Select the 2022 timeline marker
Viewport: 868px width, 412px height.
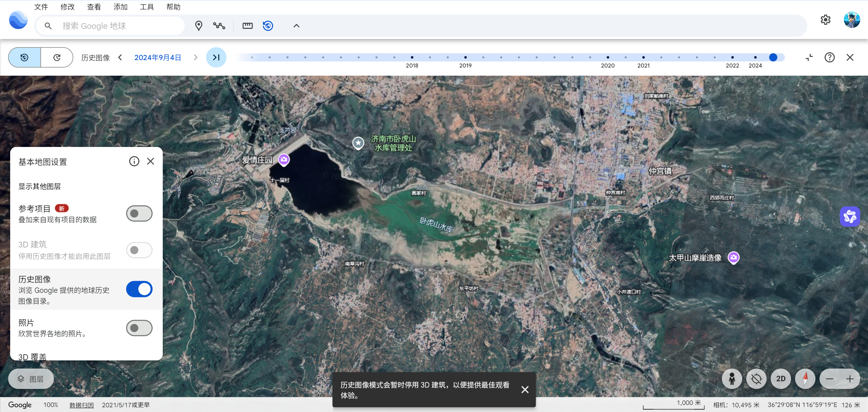pyautogui.click(x=732, y=57)
